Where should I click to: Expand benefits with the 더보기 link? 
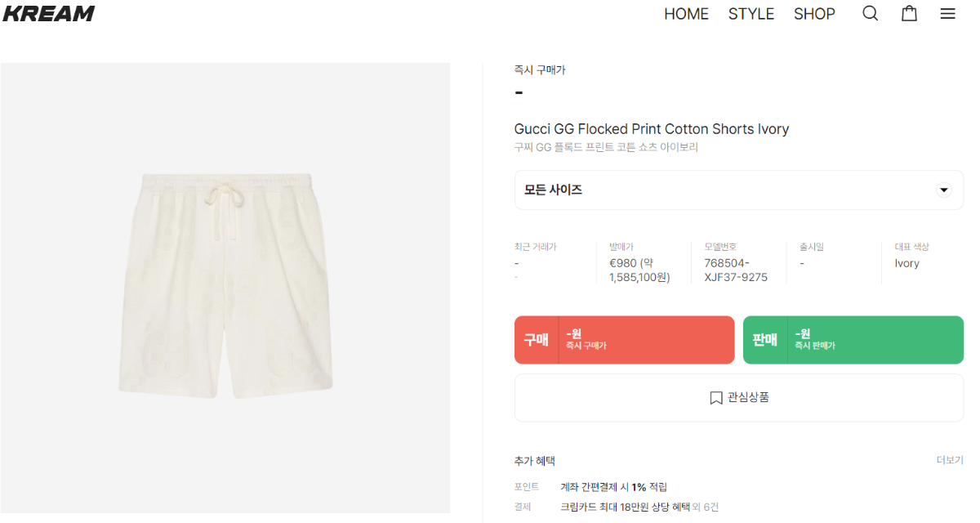click(x=950, y=460)
